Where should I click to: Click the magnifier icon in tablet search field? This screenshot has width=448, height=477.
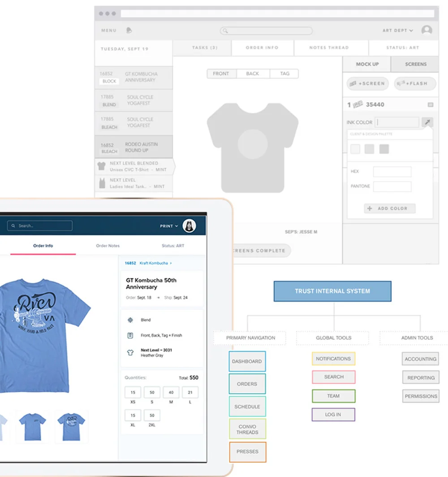pyautogui.click(x=13, y=226)
